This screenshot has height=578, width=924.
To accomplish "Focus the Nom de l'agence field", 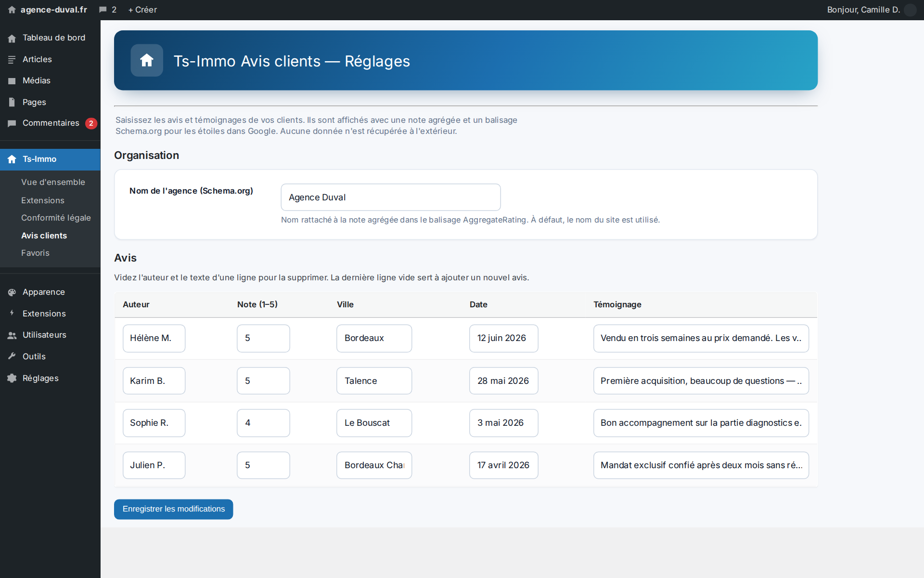I will coord(391,197).
